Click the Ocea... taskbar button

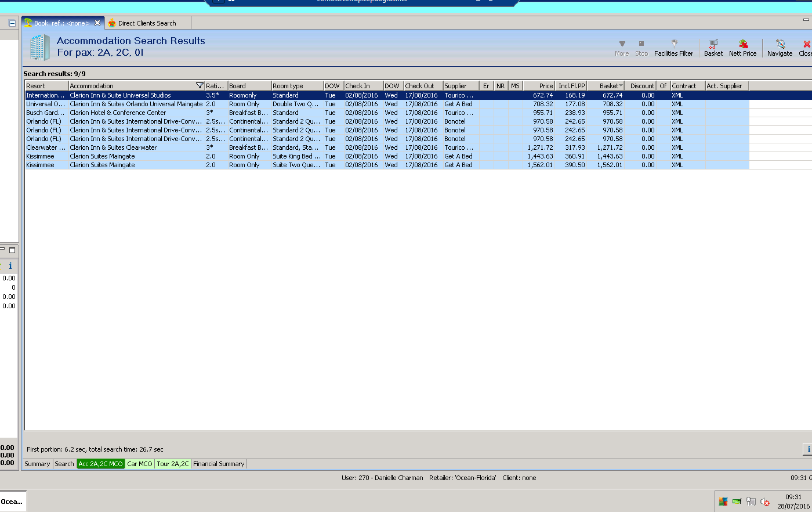pyautogui.click(x=13, y=502)
